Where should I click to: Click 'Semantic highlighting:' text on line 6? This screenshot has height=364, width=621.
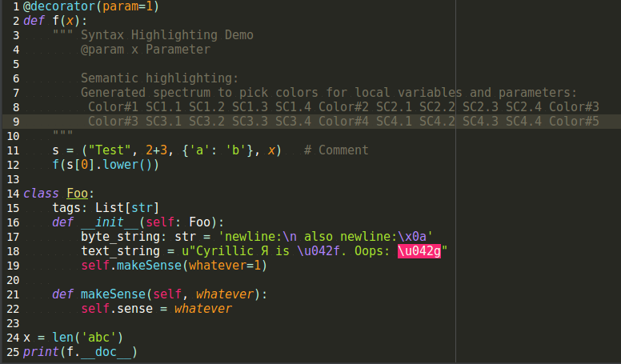pos(159,78)
